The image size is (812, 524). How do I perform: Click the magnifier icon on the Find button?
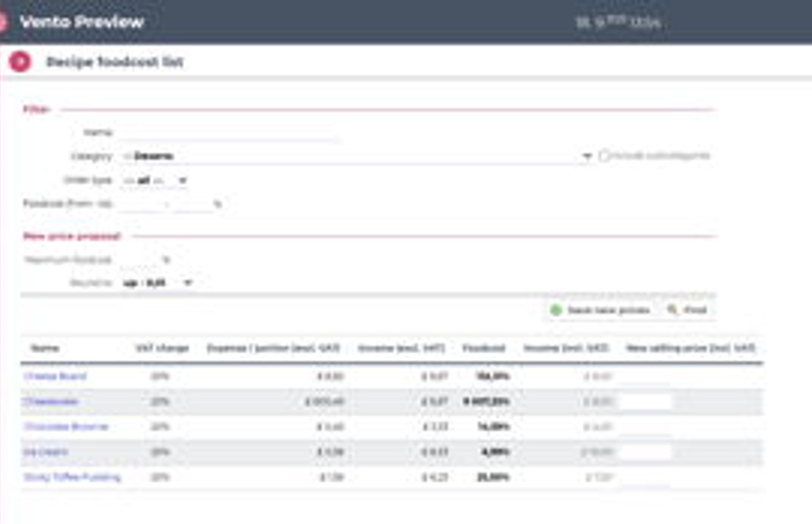tap(672, 309)
